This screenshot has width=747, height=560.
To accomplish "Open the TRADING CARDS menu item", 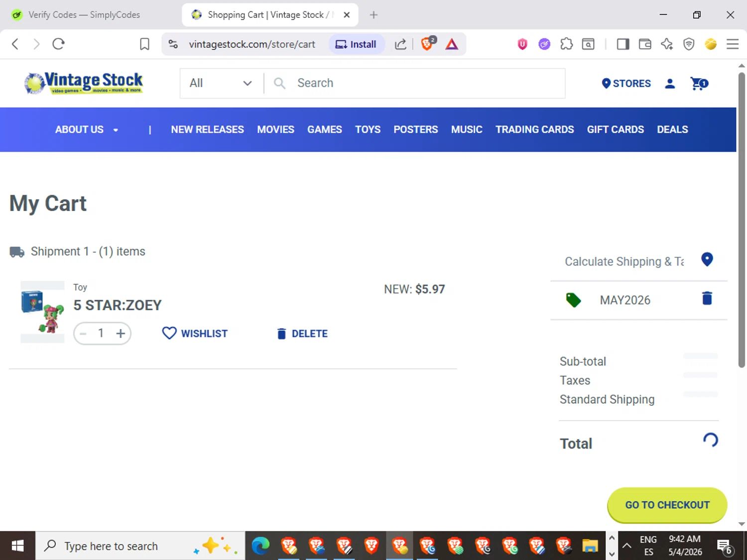I will point(535,129).
